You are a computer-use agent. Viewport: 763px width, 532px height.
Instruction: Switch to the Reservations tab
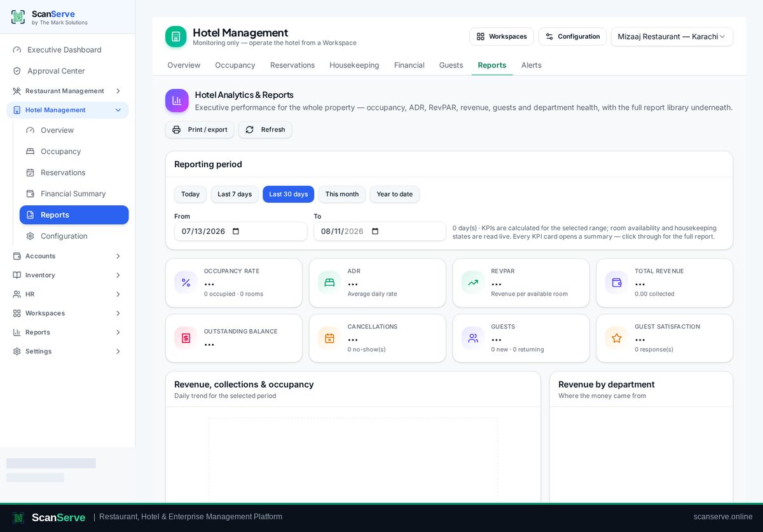click(x=292, y=65)
